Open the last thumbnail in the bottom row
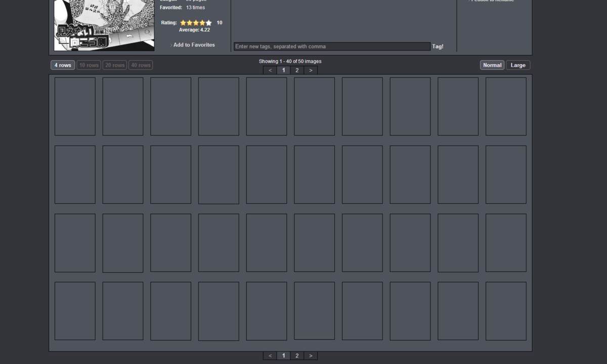Viewport: 607px width, 364px height. [x=506, y=311]
